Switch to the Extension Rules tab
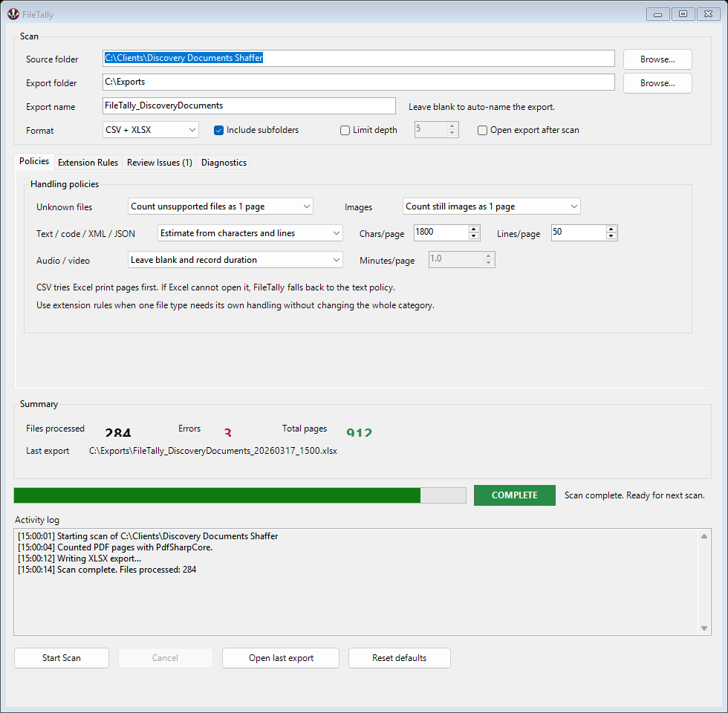Viewport: 728px width, 713px height. coord(87,162)
